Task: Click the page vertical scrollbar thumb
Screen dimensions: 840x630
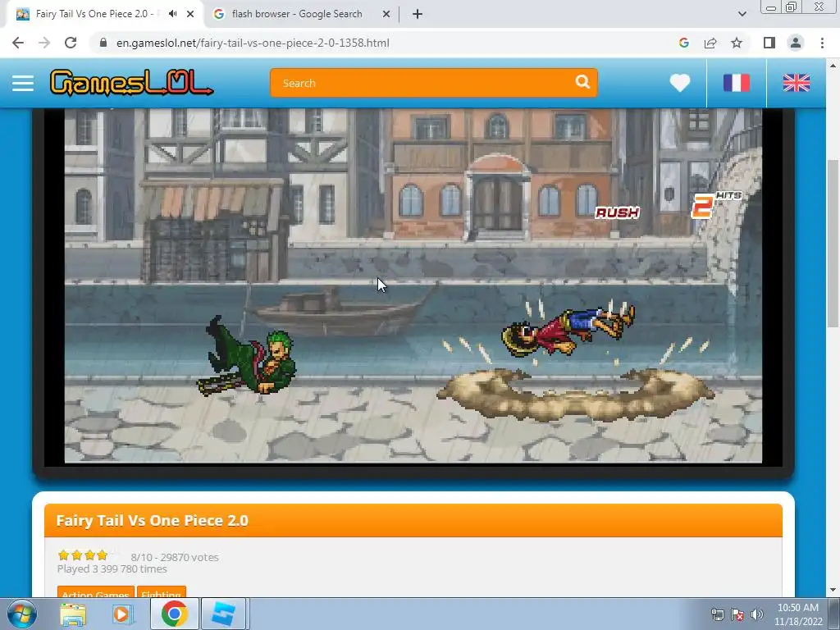Action: click(x=833, y=244)
